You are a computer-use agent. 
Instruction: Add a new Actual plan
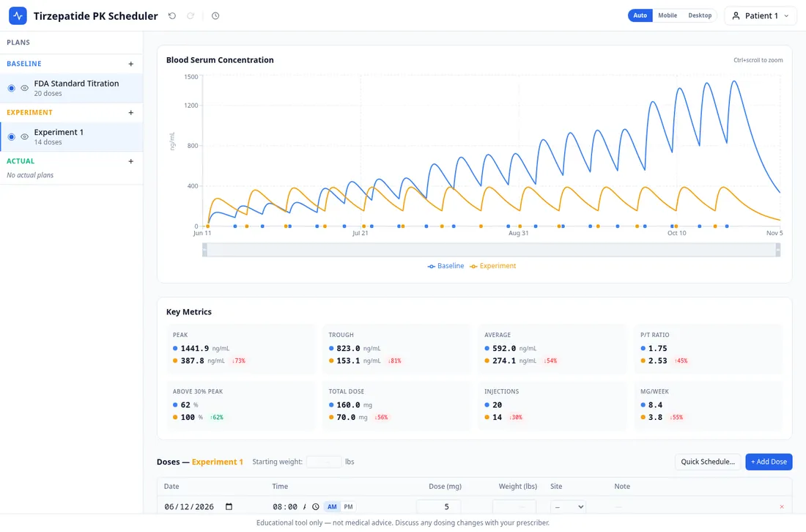(131, 161)
